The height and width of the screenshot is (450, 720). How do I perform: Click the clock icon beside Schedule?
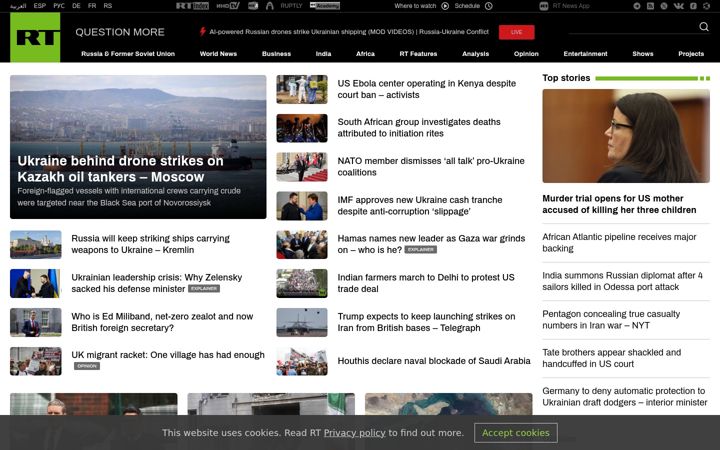[489, 6]
